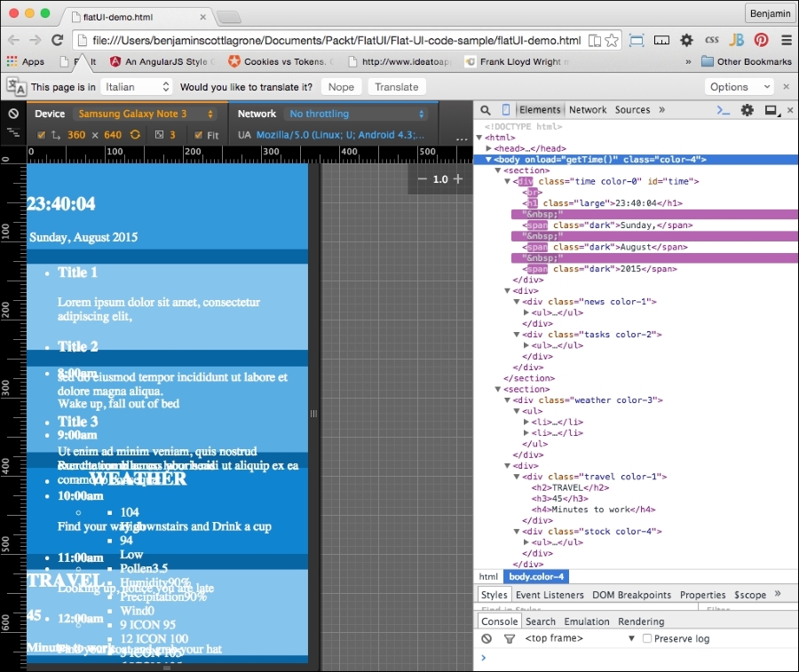The width and height of the screenshot is (799, 672).
Task: Open the No throttling network dropdown
Action: coord(357,114)
